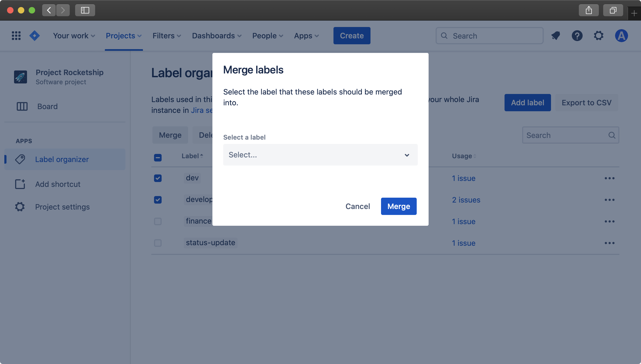
Task: Open the Projects navigation dropdown
Action: point(124,36)
